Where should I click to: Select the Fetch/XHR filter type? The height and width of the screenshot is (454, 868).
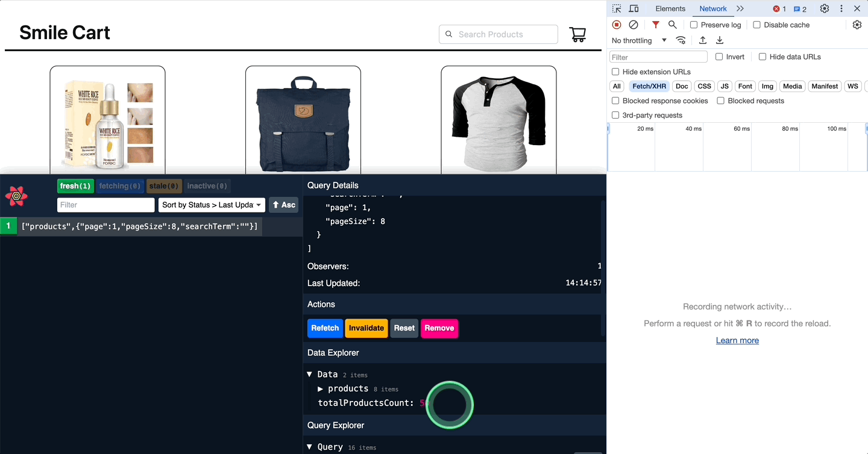649,86
